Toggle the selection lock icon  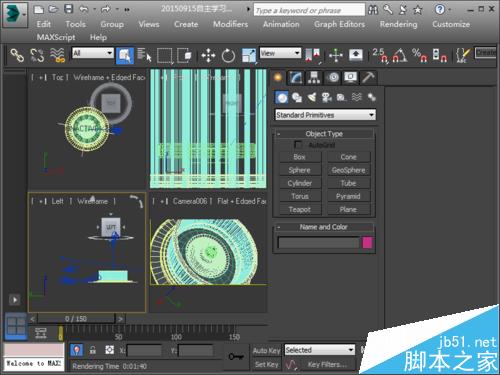click(93, 350)
